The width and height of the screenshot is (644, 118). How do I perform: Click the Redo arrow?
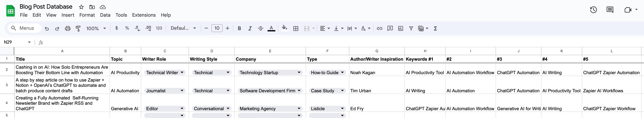tap(57, 28)
